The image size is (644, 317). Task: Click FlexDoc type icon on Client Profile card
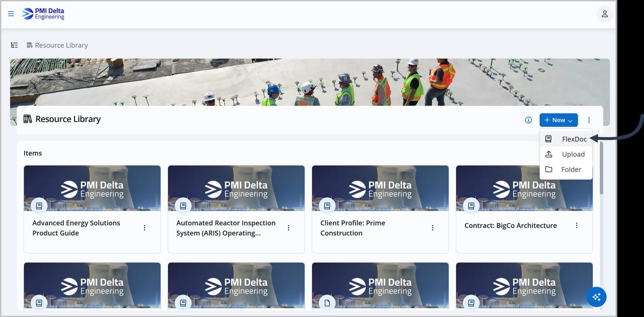[327, 206]
